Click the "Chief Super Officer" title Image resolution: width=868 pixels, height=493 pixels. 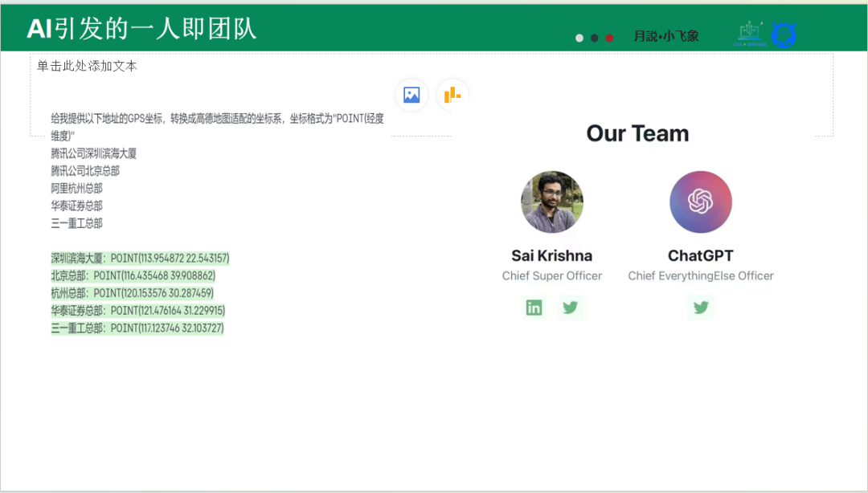point(552,275)
